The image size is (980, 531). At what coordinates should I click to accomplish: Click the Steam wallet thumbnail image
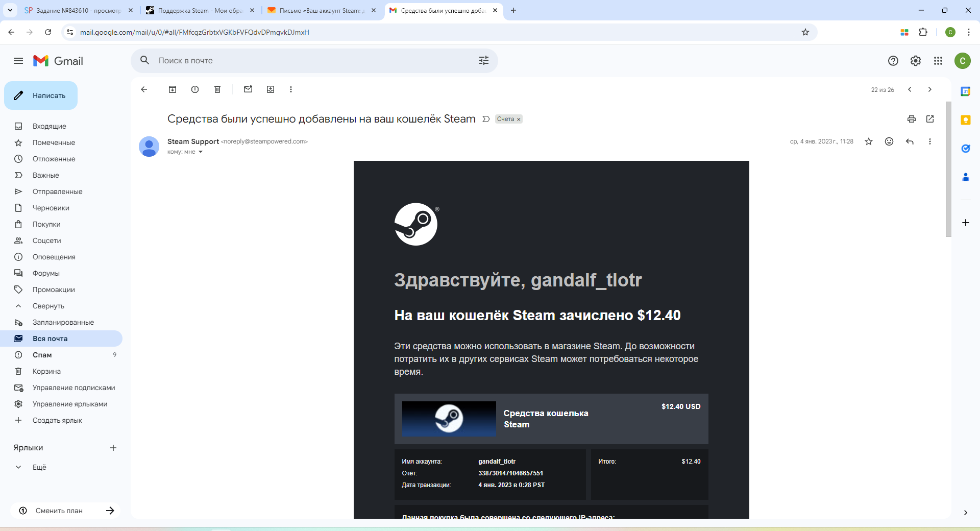[x=449, y=419]
